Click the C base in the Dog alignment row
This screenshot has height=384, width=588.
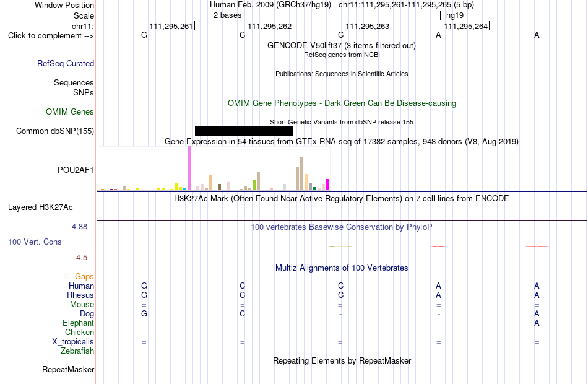(x=242, y=314)
